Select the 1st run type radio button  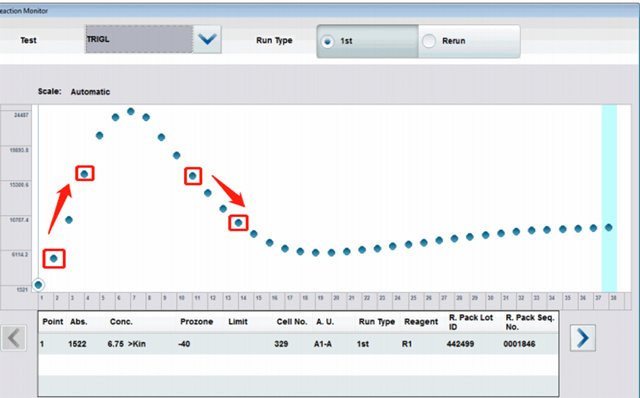point(327,42)
